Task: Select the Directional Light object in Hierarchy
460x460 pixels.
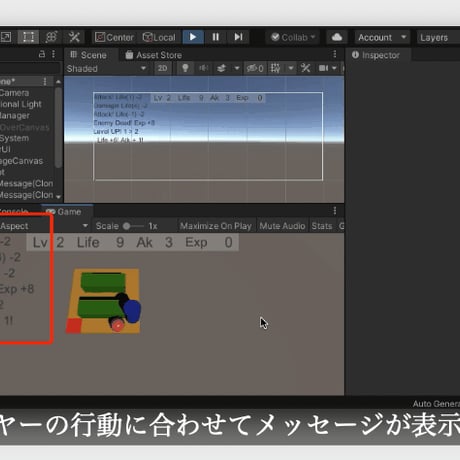Action: click(20, 104)
